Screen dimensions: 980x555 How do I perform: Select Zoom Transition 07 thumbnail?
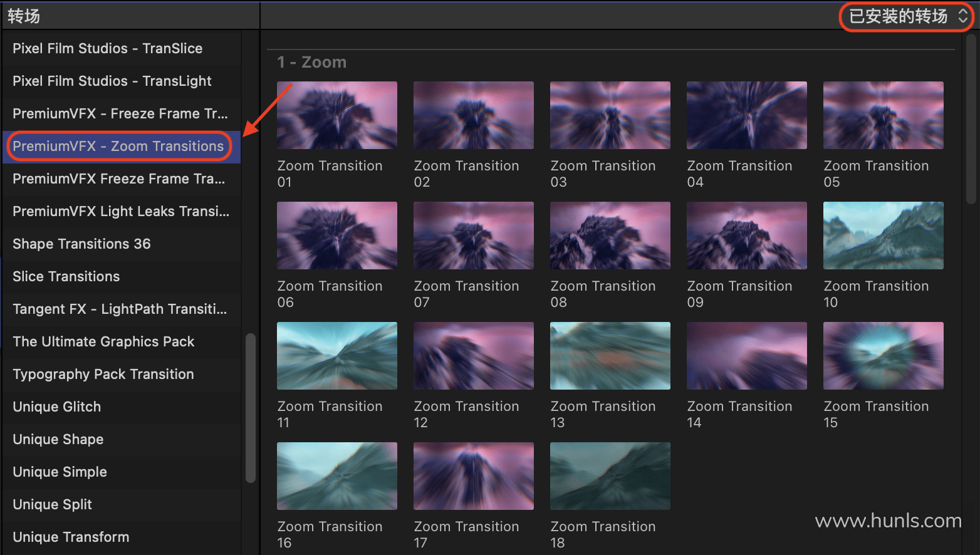coord(474,236)
